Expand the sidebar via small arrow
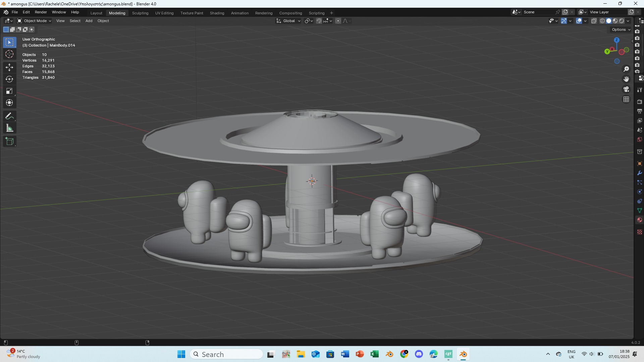644x362 pixels. [632, 41]
